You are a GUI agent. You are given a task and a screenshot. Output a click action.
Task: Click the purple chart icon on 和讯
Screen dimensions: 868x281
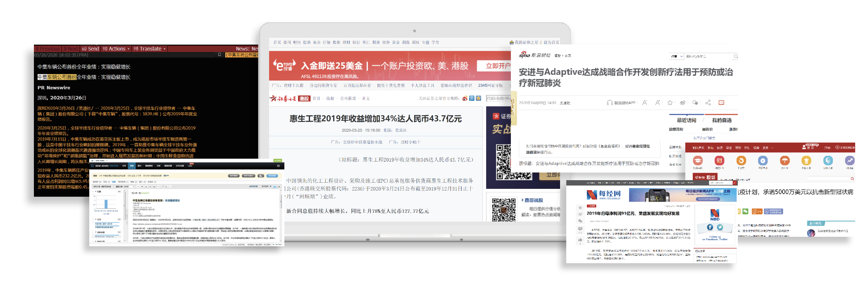(849, 160)
